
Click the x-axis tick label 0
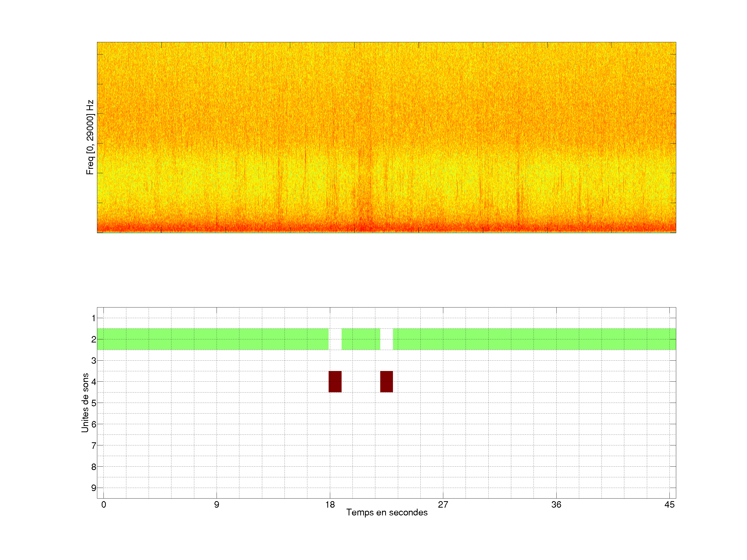[x=104, y=505]
